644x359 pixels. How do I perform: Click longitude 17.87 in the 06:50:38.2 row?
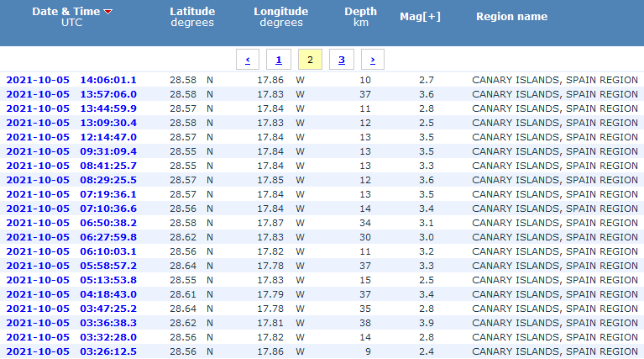[270, 223]
